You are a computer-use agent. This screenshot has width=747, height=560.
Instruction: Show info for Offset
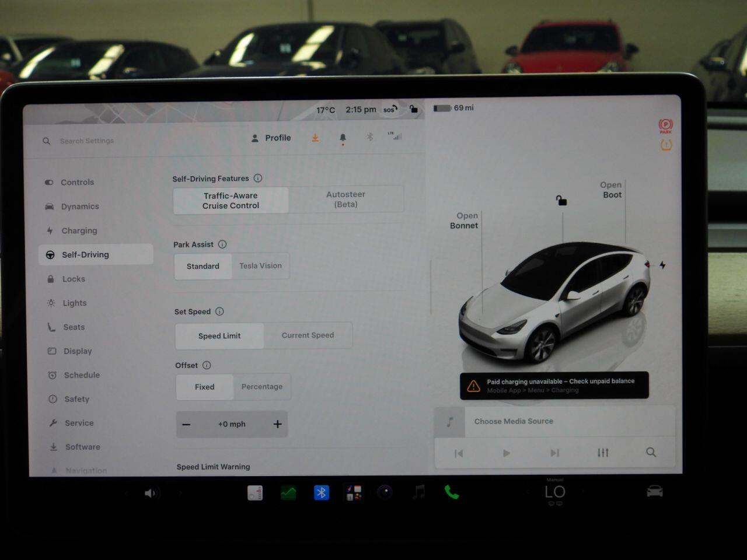[207, 365]
